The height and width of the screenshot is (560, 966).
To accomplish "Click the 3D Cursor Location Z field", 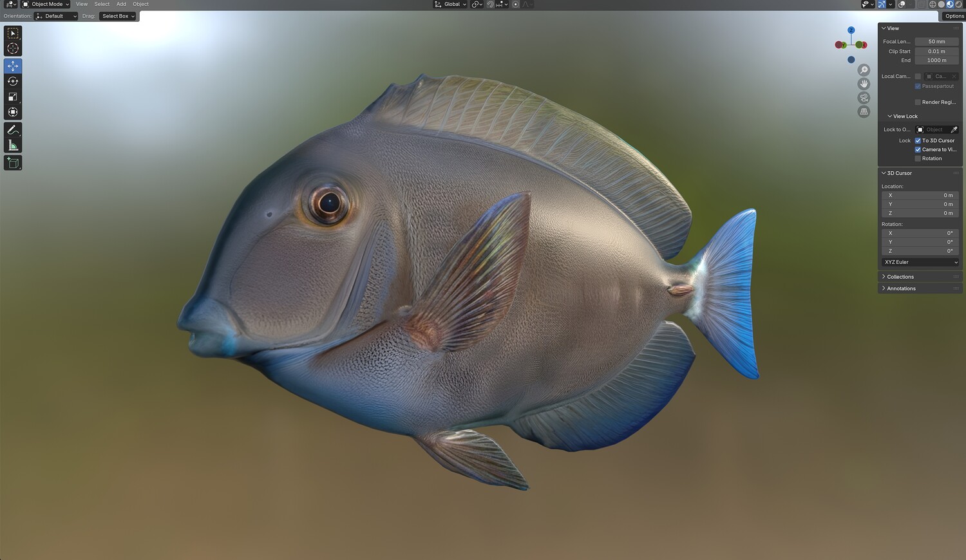I will [920, 213].
